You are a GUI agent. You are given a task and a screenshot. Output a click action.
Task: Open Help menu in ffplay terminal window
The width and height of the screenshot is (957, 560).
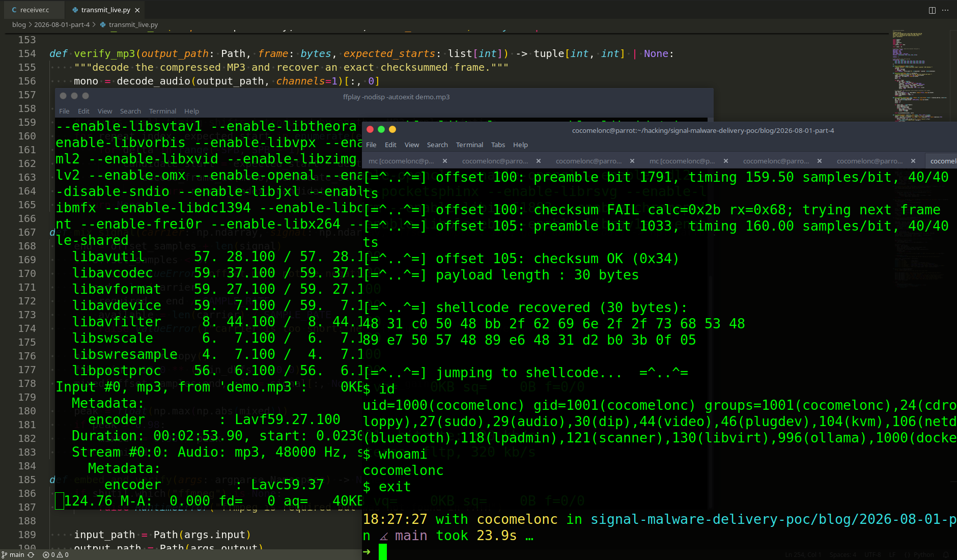click(191, 111)
